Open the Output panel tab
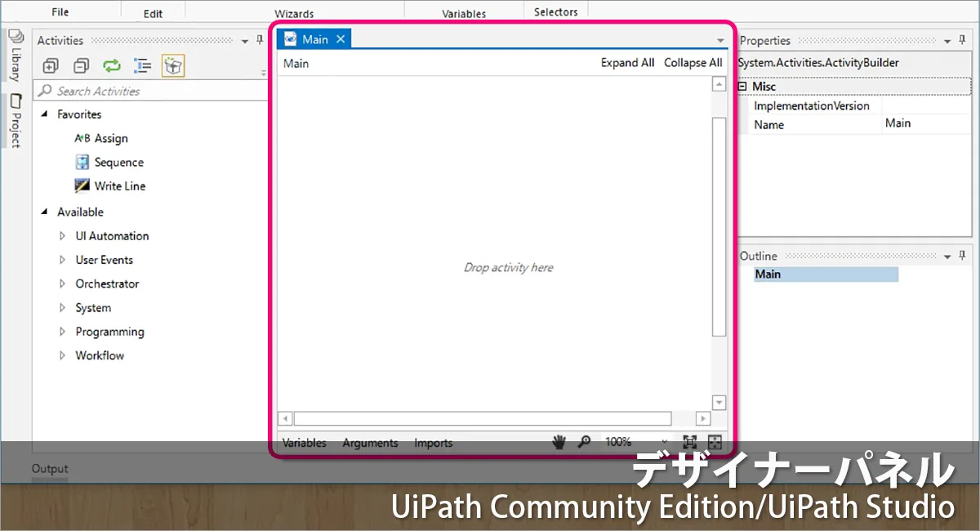Image resolution: width=980 pixels, height=531 pixels. 50,469
